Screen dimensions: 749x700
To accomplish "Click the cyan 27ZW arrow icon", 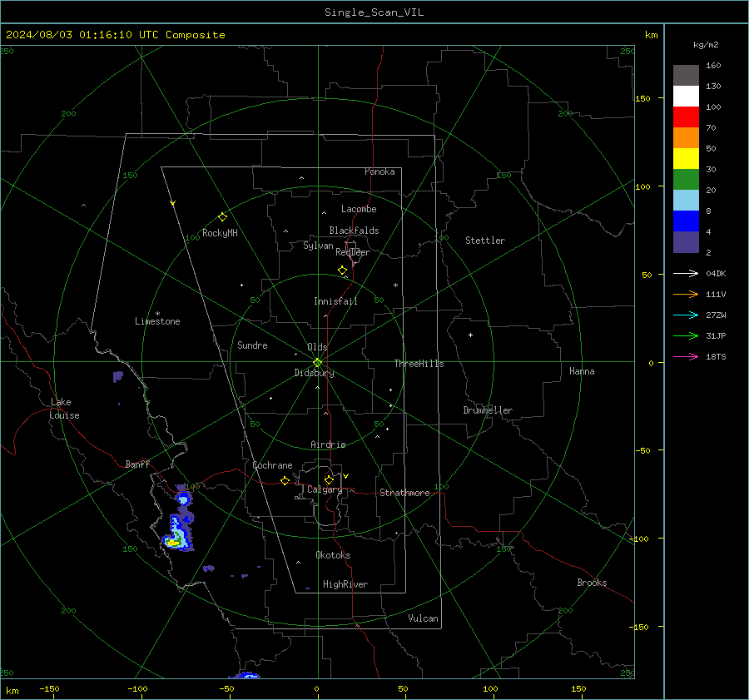I will point(686,315).
